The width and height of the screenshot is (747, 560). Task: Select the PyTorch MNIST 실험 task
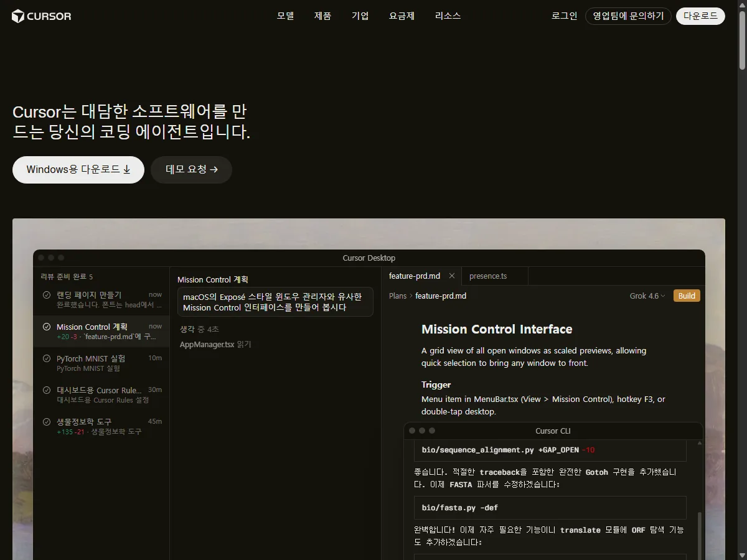[101, 363]
